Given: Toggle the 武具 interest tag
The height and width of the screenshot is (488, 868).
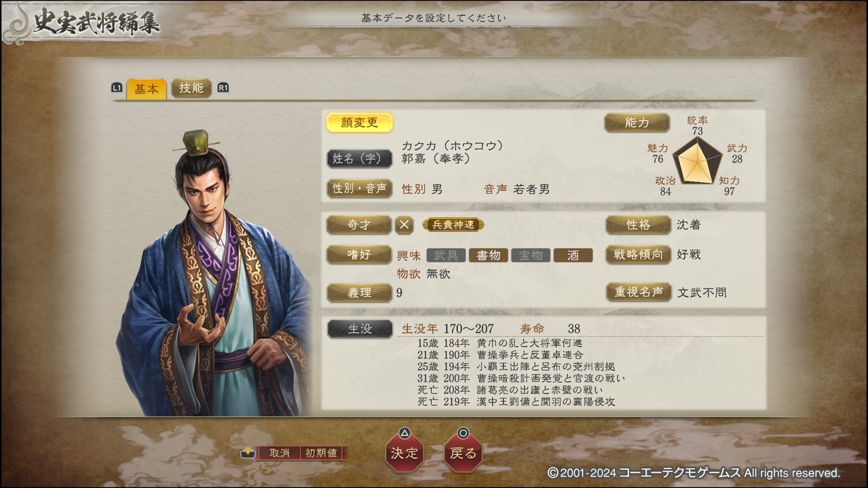Looking at the screenshot, I should (446, 255).
